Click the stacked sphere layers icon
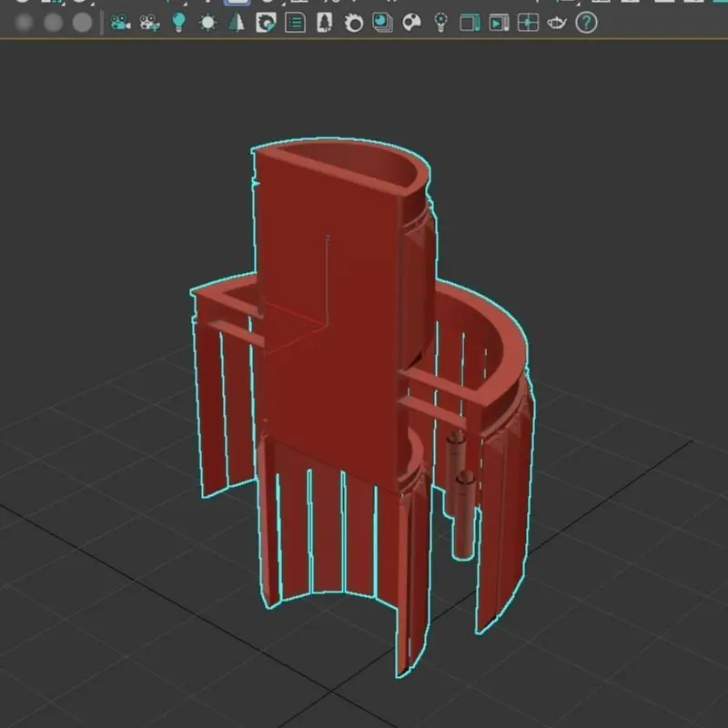 pos(382,22)
